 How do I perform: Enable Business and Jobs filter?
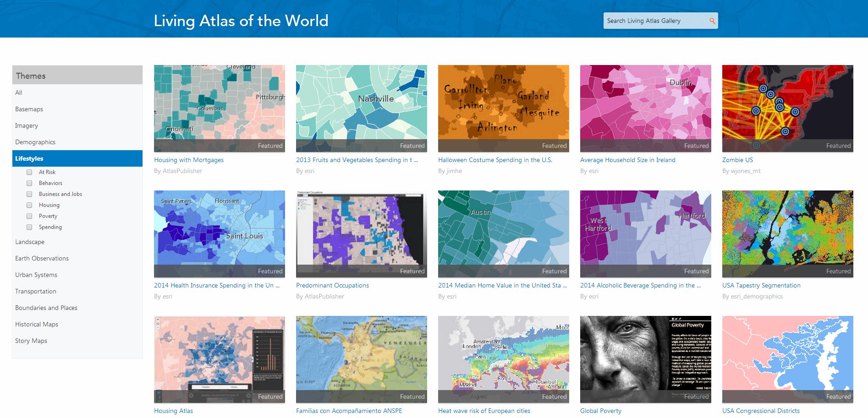29,194
